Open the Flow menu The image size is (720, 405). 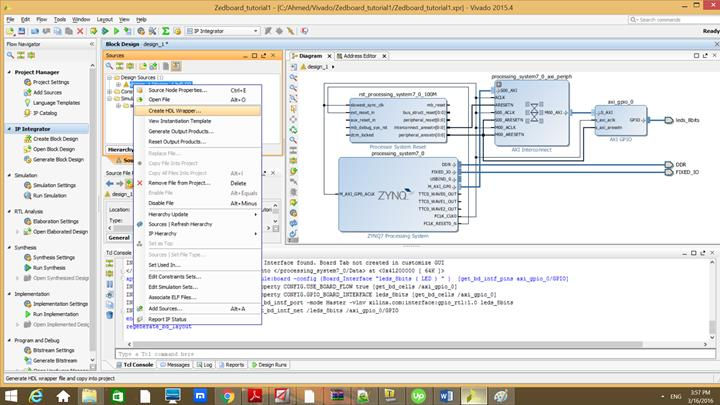click(x=42, y=19)
